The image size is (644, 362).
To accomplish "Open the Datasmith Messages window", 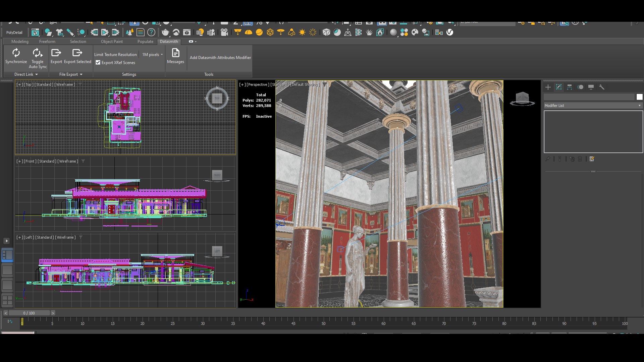I will 175,56.
